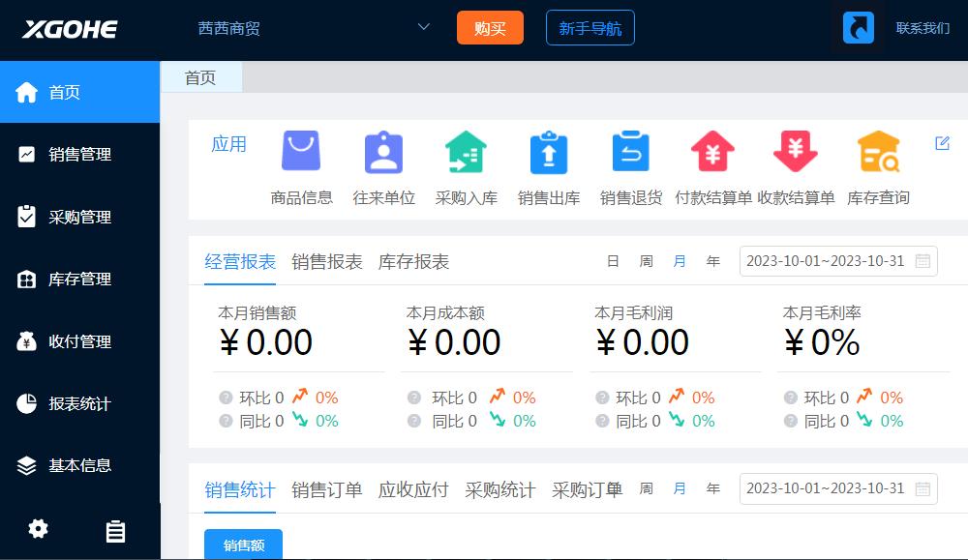Viewport: 968px width, 560px height.
Task: Click help icon beside 同比 under 本月成本额
Action: pyautogui.click(x=414, y=421)
